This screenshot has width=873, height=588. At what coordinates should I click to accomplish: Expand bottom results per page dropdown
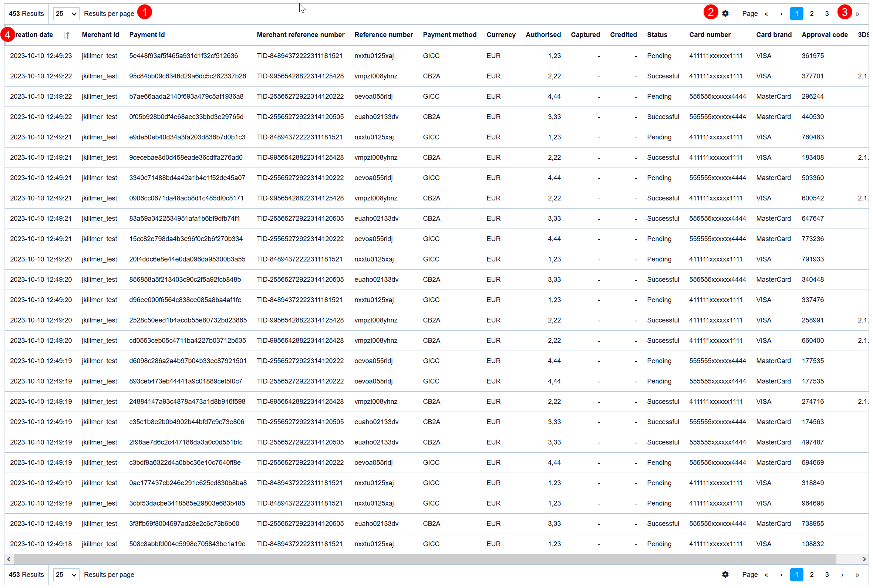[x=66, y=574]
